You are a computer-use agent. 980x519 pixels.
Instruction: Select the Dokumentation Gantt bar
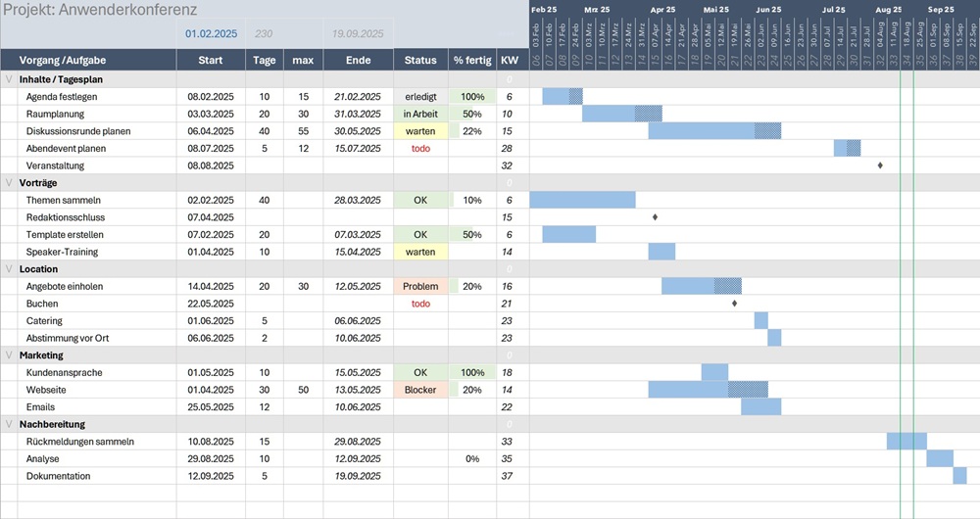[x=960, y=476]
